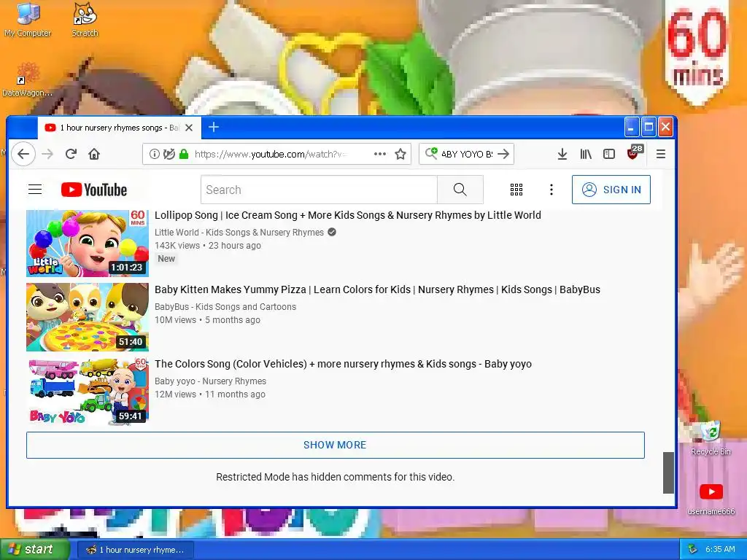The image size is (747, 560).
Task: Open The Colors Song title link
Action: click(343, 364)
